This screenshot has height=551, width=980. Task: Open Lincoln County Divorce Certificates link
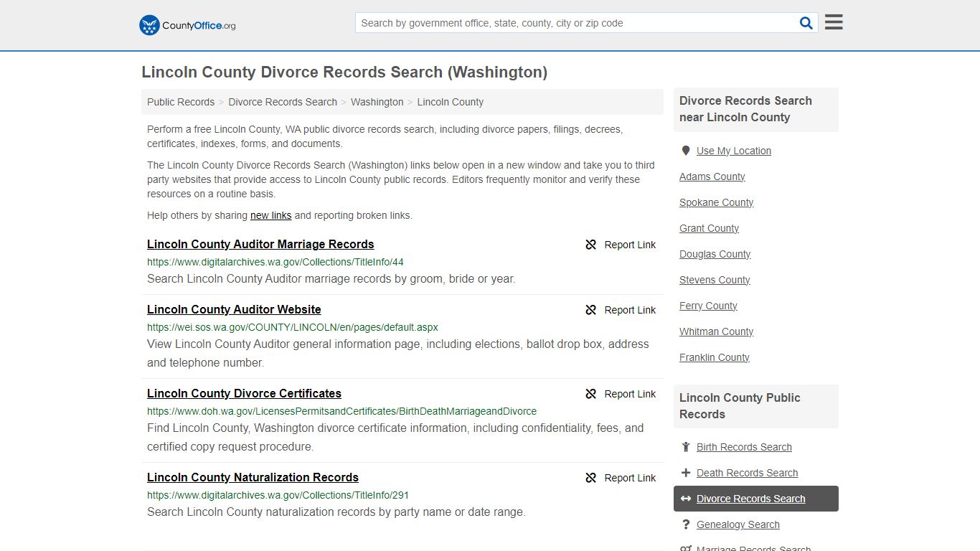coord(244,393)
